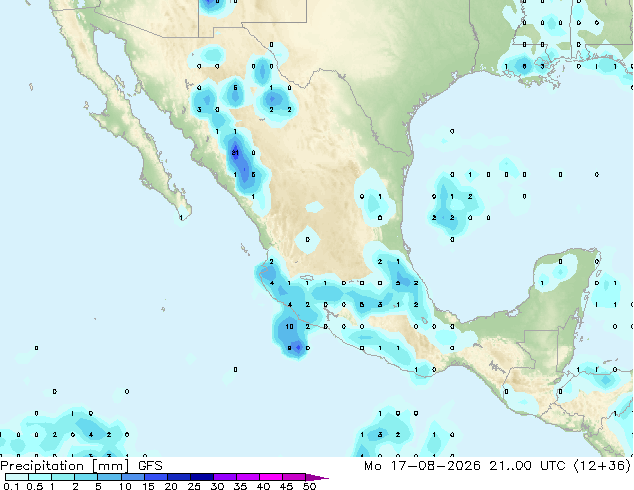
Task: Click the '0.5' legend scale label
Action: click(35, 486)
